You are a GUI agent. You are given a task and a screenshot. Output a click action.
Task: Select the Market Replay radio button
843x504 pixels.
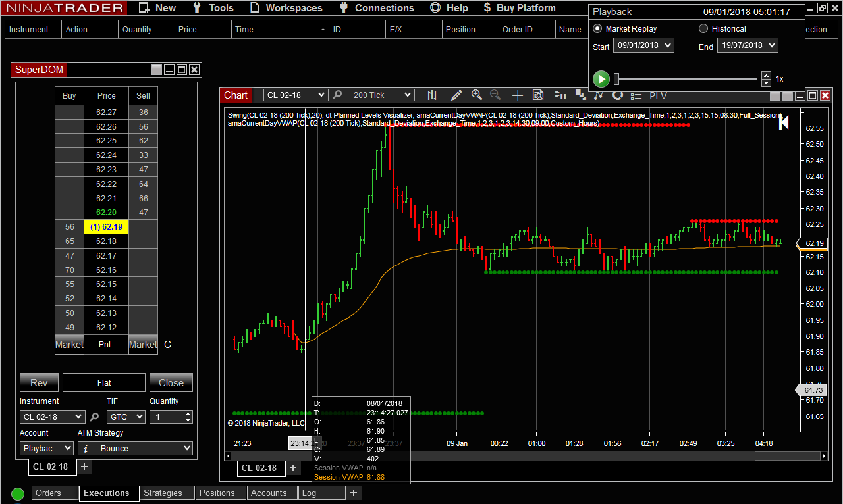click(x=597, y=28)
